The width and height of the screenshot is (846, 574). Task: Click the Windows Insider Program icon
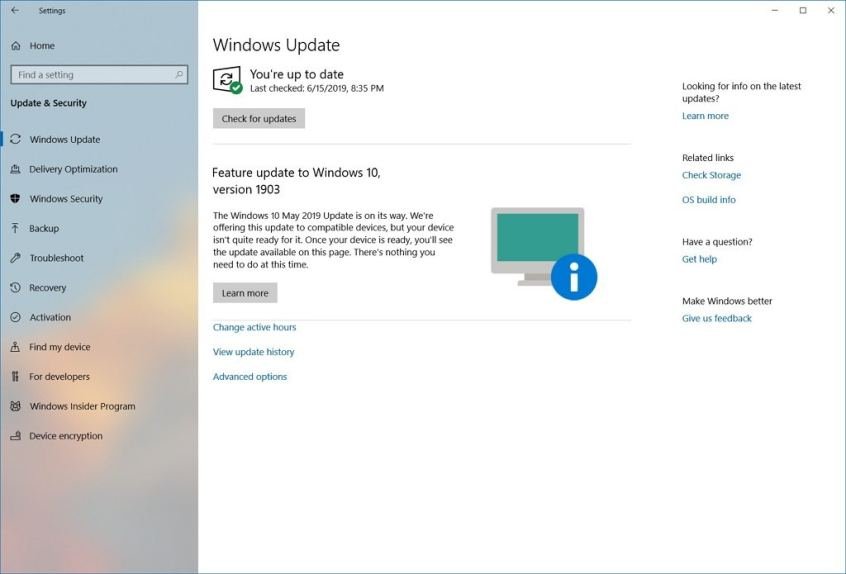(15, 407)
